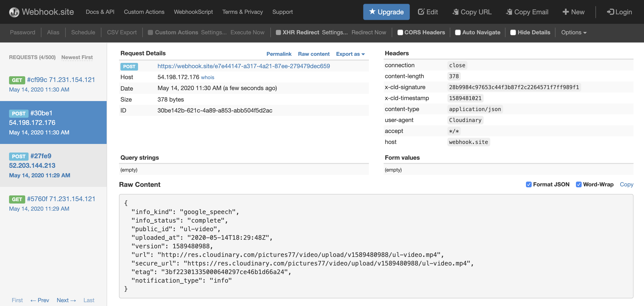Copy the raw content via Copy link

pyautogui.click(x=626, y=184)
